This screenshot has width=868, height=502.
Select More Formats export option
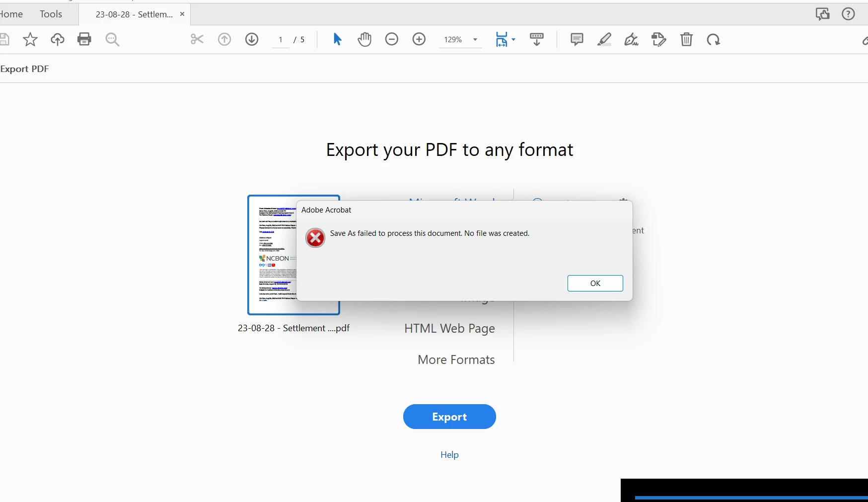pos(456,359)
